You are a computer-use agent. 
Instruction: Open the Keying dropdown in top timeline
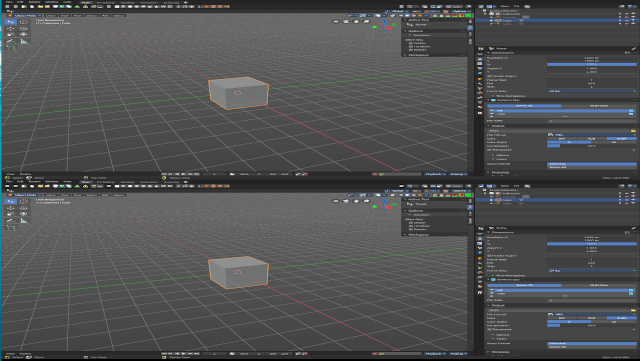(x=458, y=174)
